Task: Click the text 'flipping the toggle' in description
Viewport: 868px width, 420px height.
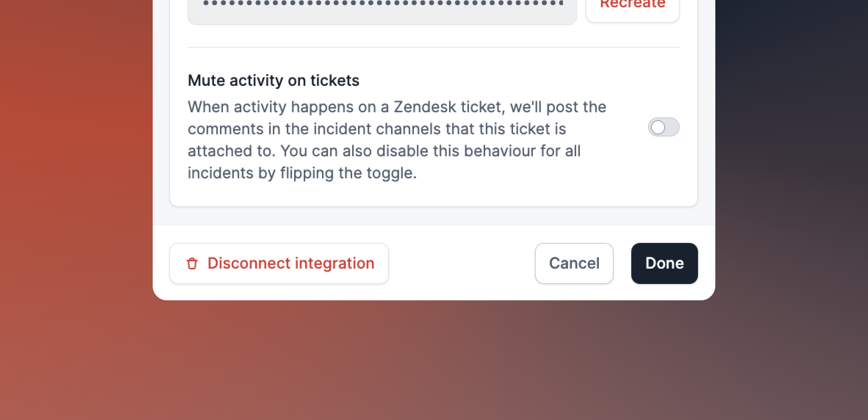Action: [x=348, y=173]
